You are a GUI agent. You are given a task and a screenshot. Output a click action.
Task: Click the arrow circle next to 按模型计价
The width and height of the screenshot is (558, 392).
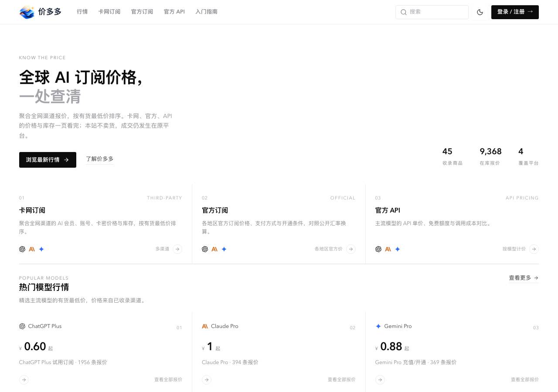[x=534, y=249]
